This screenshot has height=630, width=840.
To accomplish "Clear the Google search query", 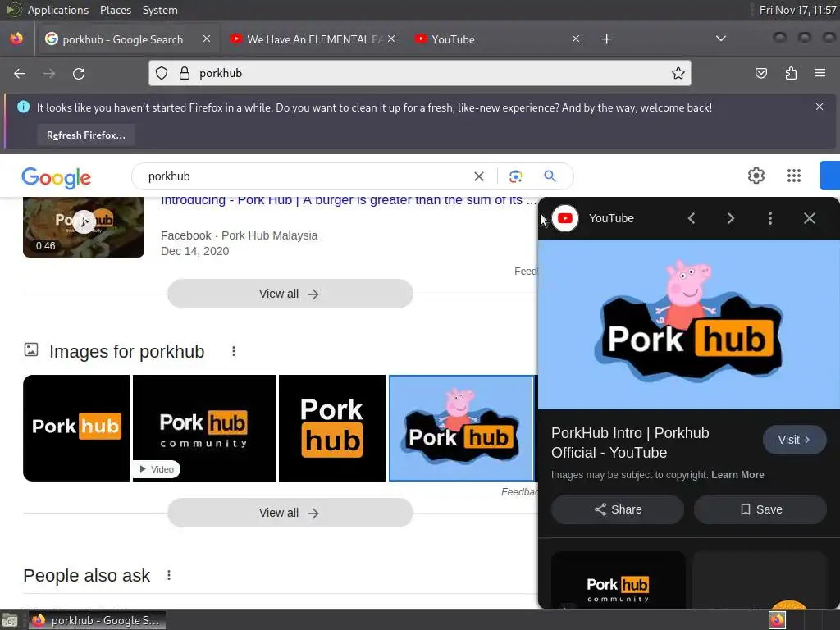I will [479, 176].
